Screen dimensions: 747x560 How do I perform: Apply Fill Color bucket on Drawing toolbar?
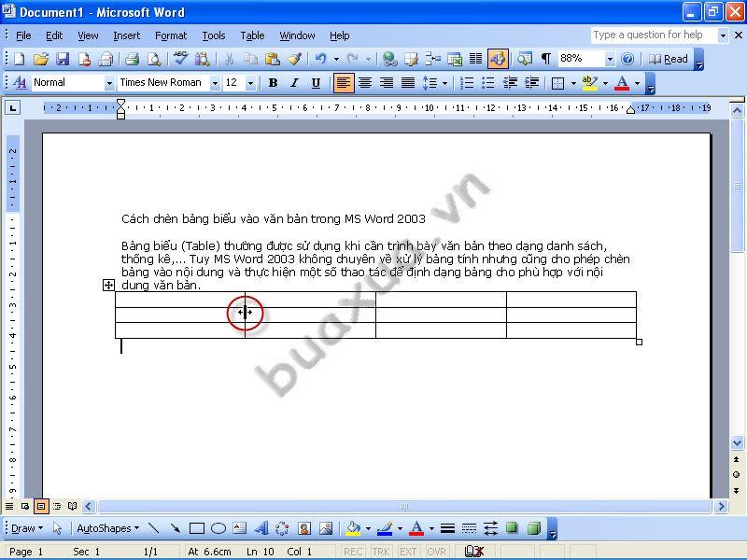tap(353, 528)
